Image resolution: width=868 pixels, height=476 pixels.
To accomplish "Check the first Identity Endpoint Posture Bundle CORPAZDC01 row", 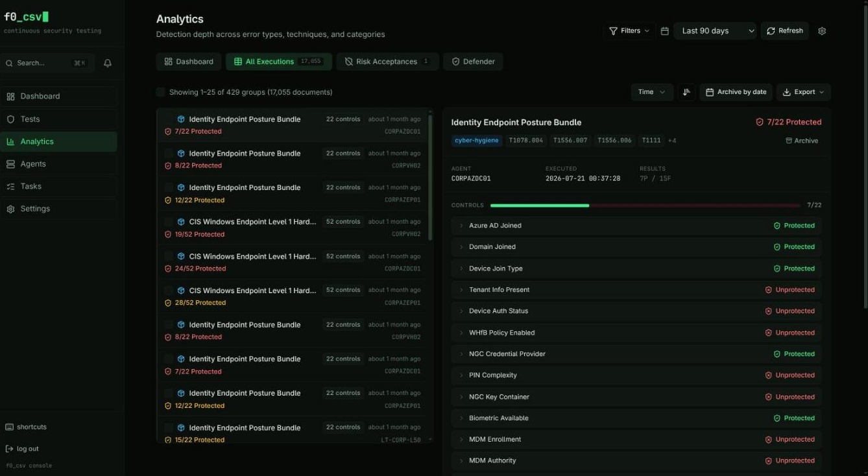I will 169,119.
